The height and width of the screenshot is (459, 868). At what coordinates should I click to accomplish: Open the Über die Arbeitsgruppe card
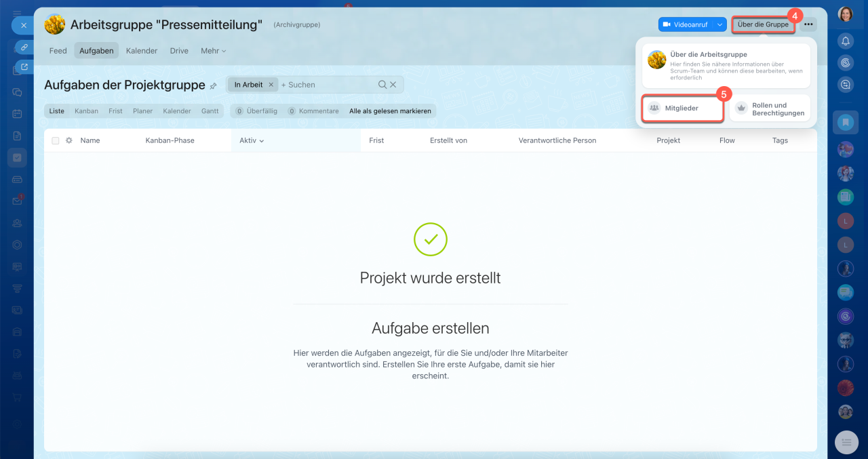click(x=726, y=66)
